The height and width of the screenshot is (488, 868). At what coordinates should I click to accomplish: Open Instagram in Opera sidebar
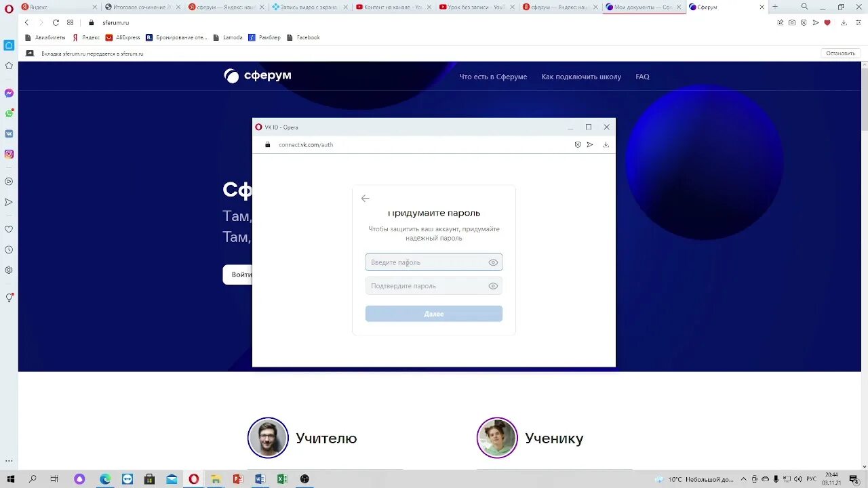[9, 154]
